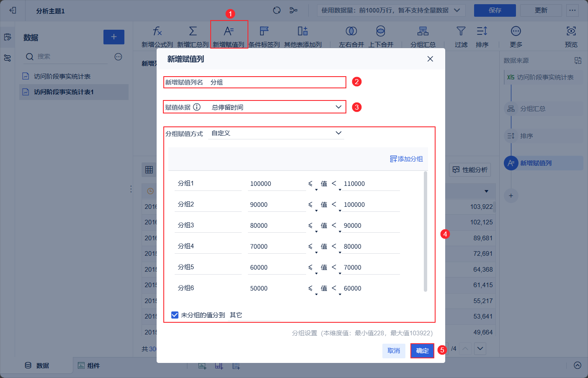Edit the 分组2 lower bound 90000

pos(277,205)
